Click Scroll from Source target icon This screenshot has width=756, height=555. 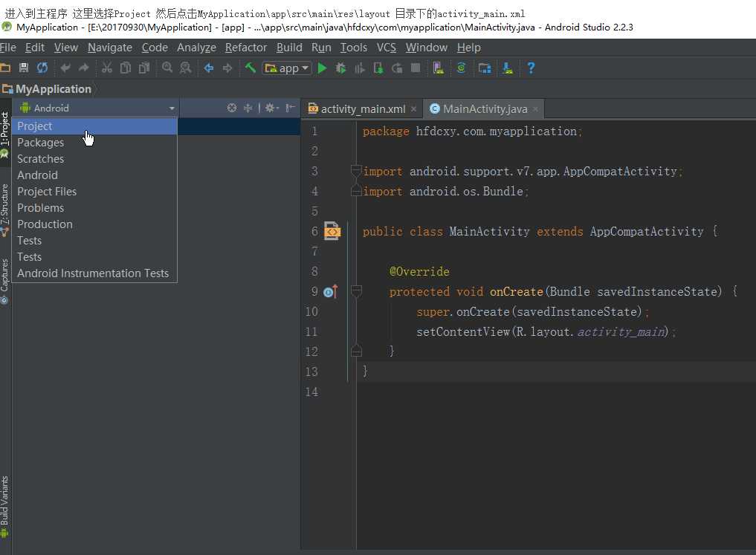pyautogui.click(x=232, y=108)
